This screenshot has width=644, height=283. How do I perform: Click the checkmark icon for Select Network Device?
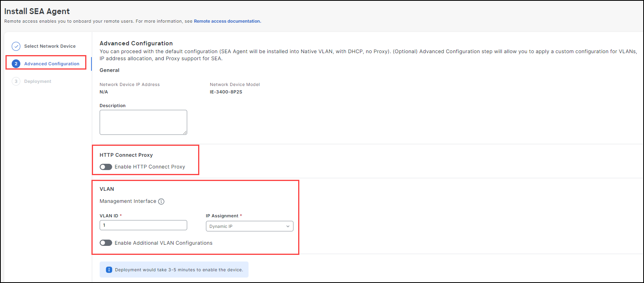pos(16,47)
